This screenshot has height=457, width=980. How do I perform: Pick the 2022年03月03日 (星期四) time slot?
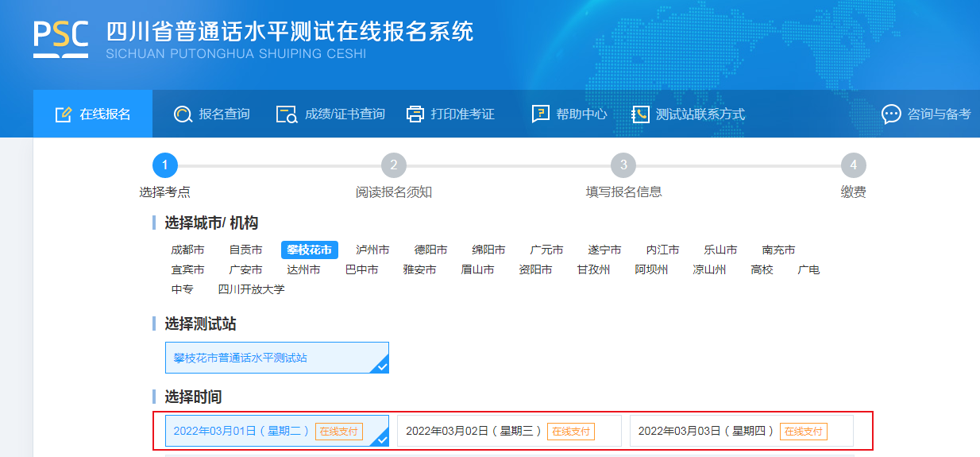pos(741,431)
